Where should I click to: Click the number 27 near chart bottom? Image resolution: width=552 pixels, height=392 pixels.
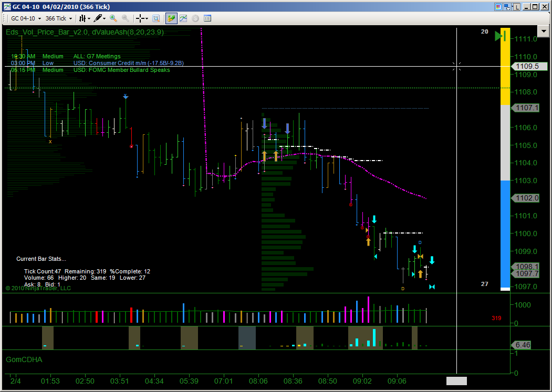(x=484, y=284)
